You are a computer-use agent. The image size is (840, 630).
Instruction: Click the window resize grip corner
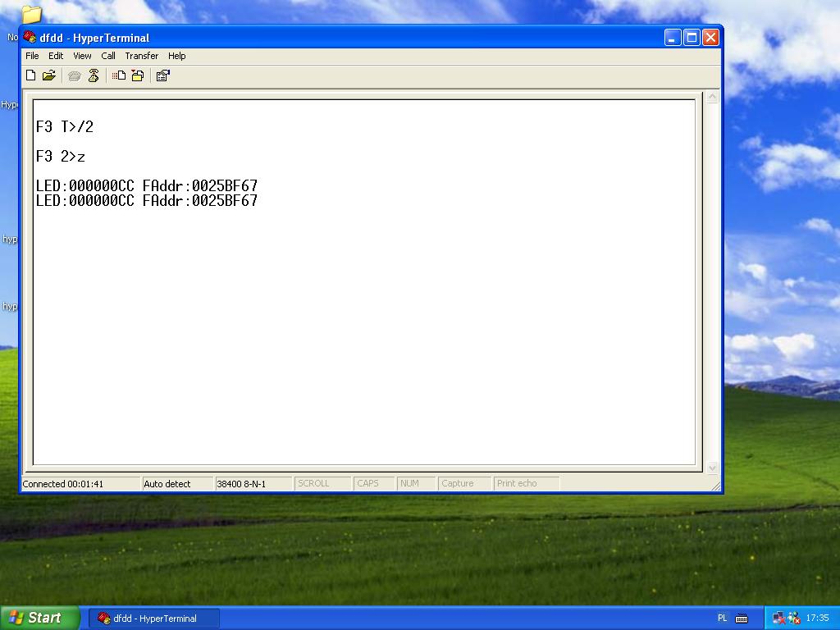click(715, 486)
